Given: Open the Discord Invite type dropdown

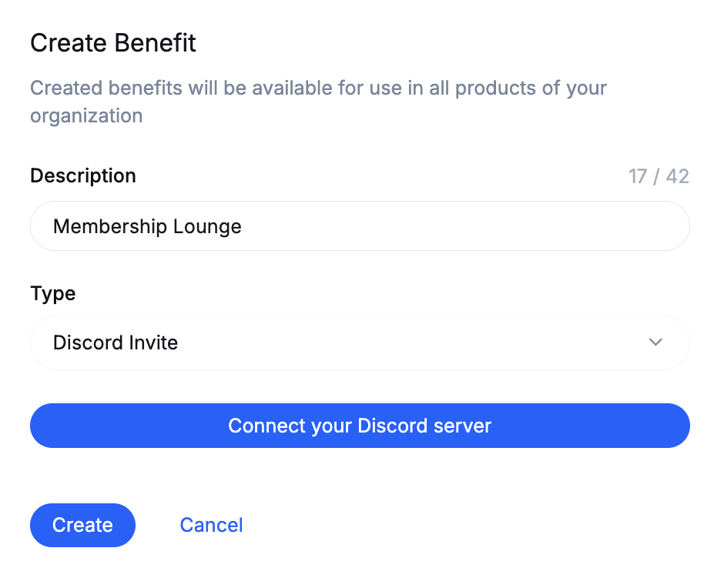Looking at the screenshot, I should tap(360, 342).
